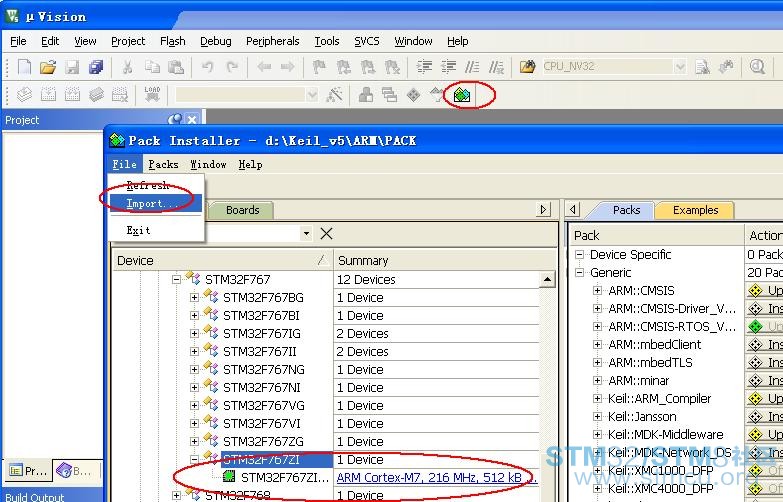Click the Insert Bookmark flag icon
The image size is (783, 502).
coord(320,66)
